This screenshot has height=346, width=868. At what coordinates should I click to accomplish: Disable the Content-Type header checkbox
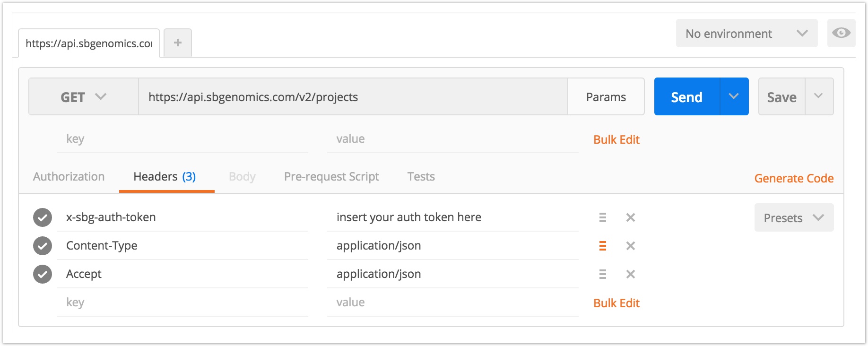click(x=43, y=246)
